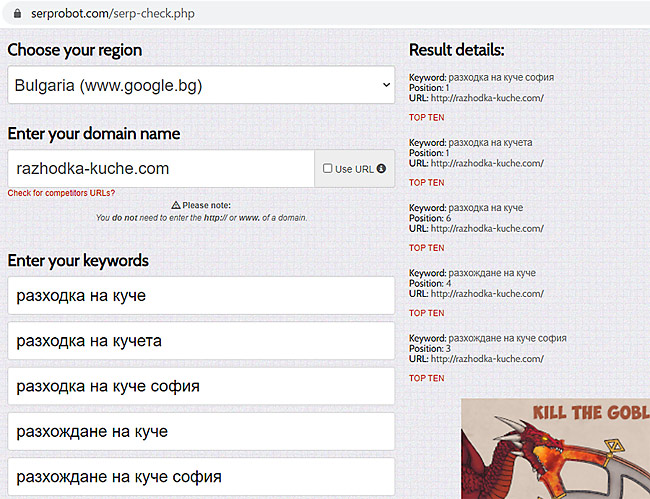Click the Use URL info icon
650x499 pixels.
point(381,169)
